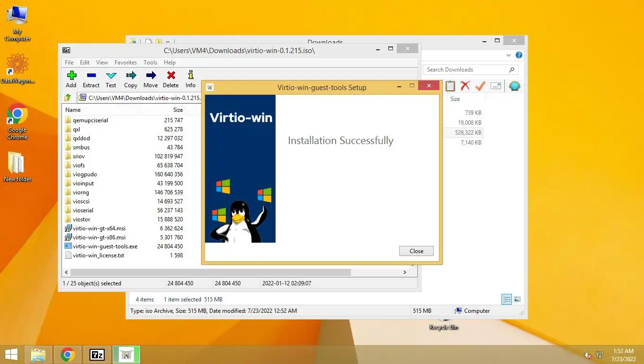Click the Extract tool in 7-Zip
The width and height of the screenshot is (644, 364).
pos(91,79)
